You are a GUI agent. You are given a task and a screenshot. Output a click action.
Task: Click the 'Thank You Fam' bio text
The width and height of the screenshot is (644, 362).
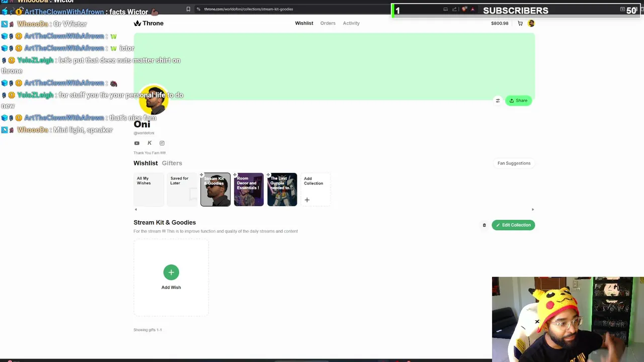coord(149,153)
